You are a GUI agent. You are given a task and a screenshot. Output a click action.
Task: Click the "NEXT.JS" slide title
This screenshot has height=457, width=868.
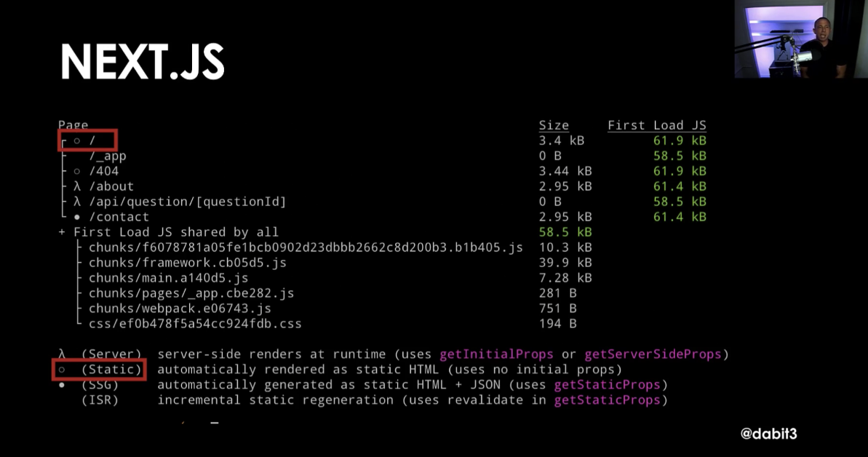[x=143, y=61]
